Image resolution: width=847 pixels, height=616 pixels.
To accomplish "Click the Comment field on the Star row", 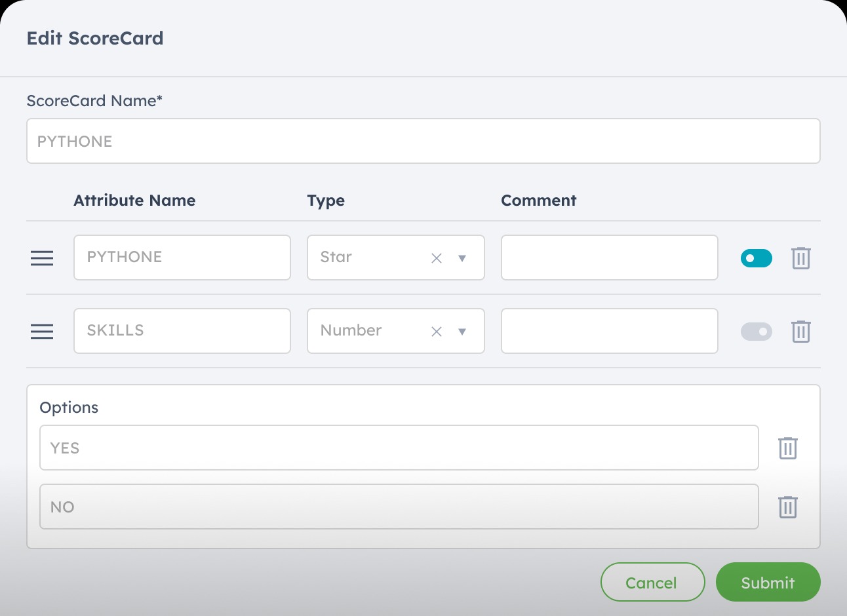I will [609, 258].
